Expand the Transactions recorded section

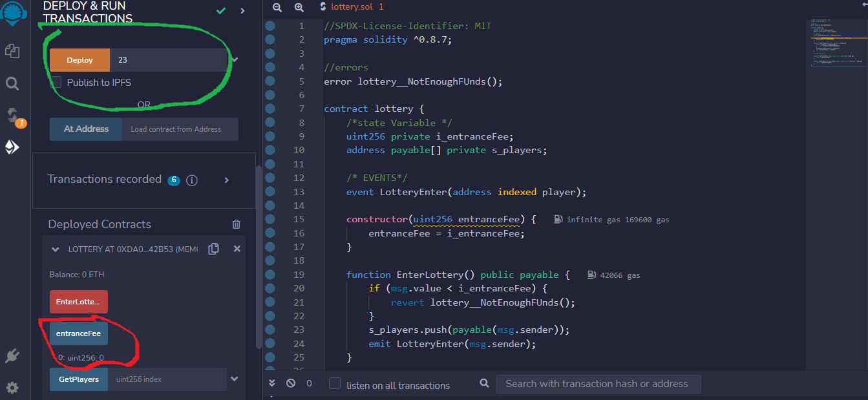coord(227,180)
